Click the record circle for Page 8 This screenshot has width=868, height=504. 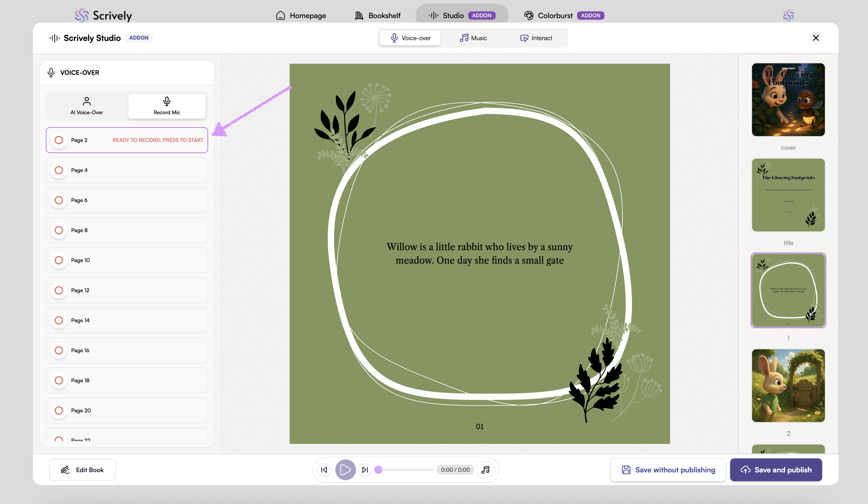point(59,230)
